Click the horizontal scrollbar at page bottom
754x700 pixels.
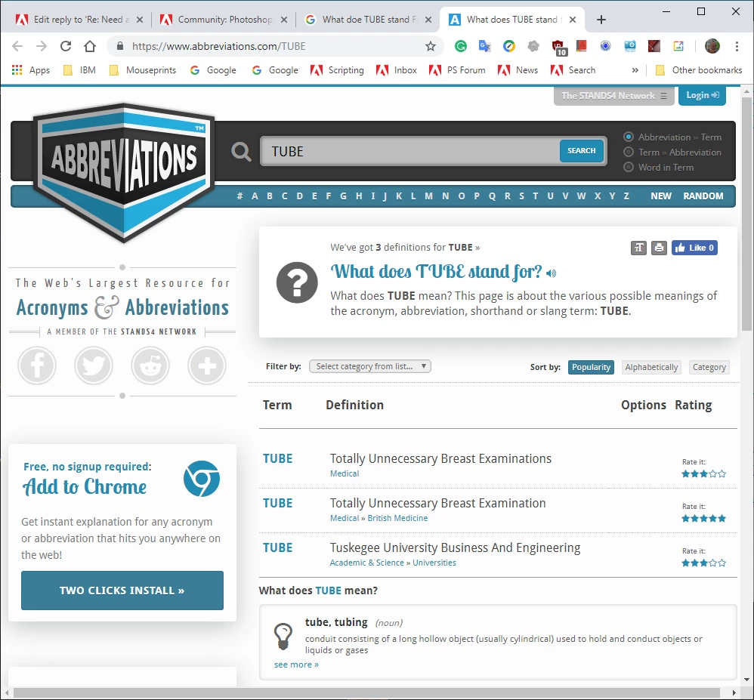click(x=366, y=692)
